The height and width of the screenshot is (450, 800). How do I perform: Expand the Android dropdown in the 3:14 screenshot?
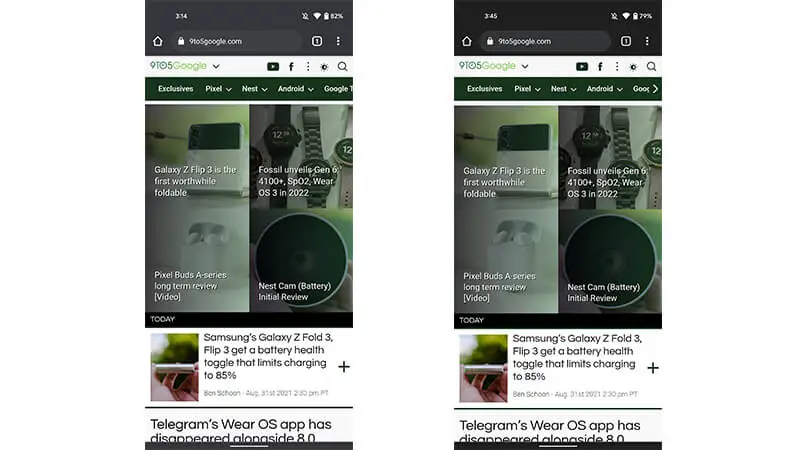pos(295,89)
